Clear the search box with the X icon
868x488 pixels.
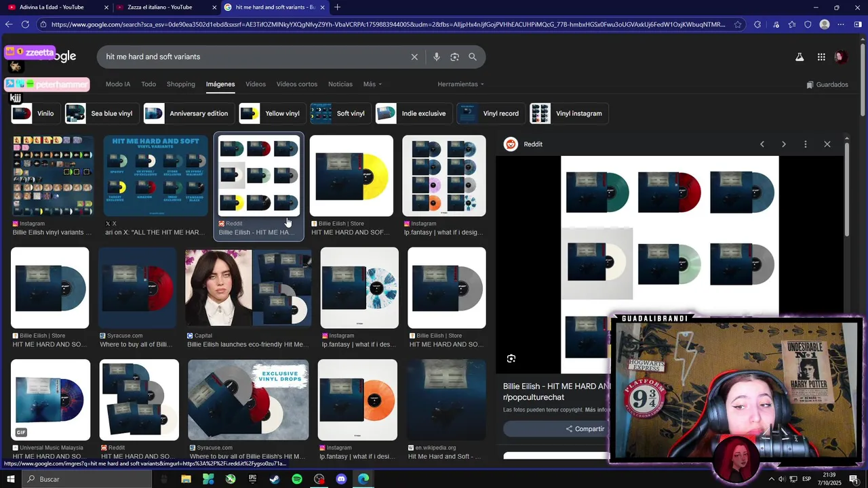414,57
